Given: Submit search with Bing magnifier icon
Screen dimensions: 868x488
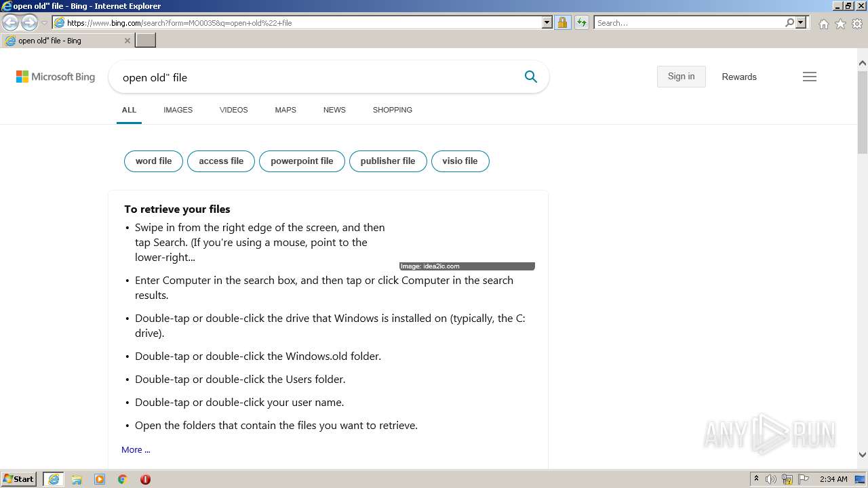Looking at the screenshot, I should [x=531, y=77].
